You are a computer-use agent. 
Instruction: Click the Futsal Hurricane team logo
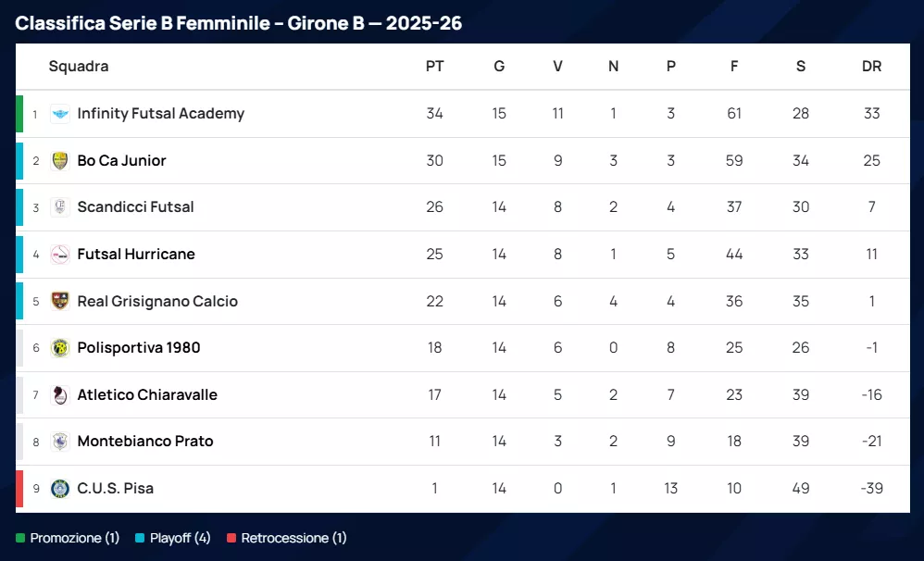tap(60, 255)
